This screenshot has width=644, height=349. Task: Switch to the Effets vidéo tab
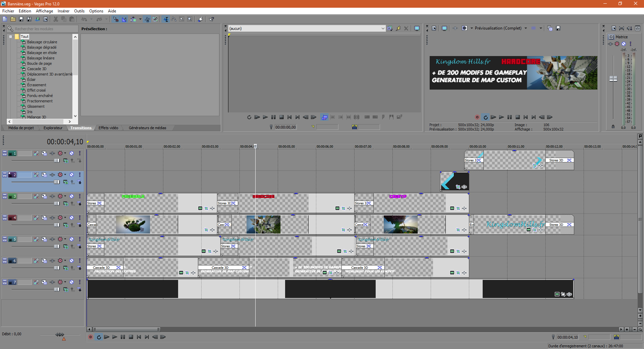point(108,128)
